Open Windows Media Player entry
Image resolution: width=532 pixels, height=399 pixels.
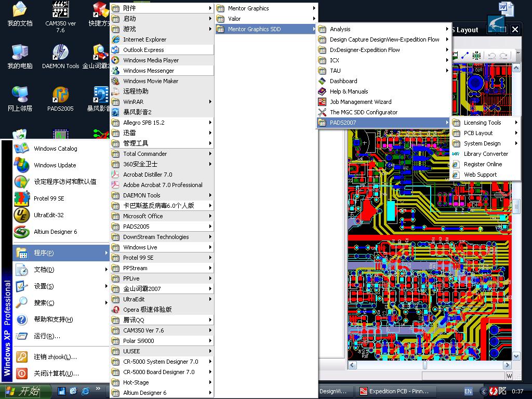pos(162,60)
